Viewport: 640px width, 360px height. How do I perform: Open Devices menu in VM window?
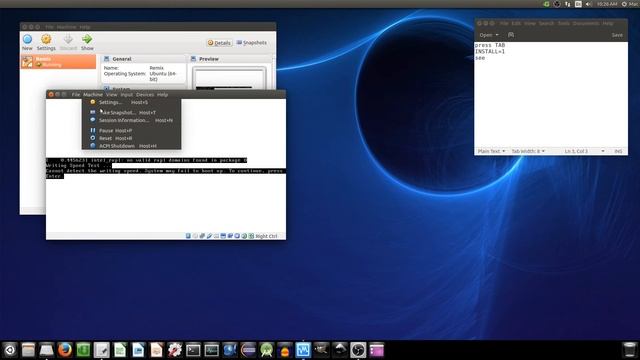click(x=145, y=94)
